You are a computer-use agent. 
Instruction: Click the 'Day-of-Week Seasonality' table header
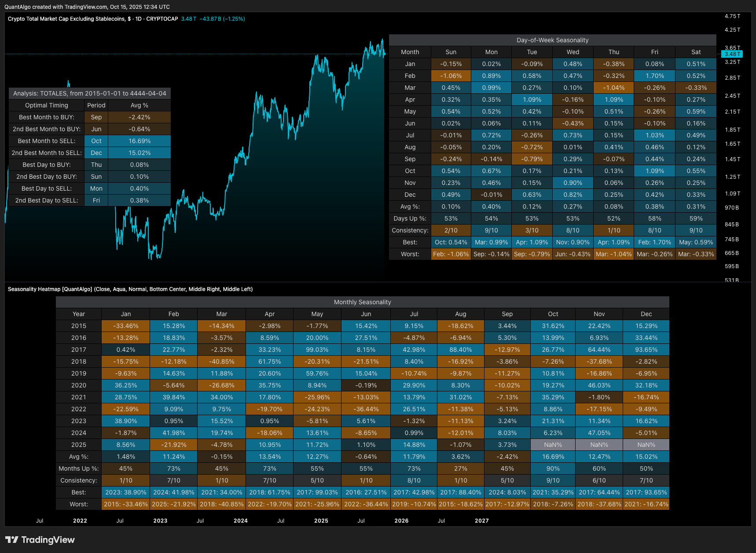pyautogui.click(x=553, y=40)
